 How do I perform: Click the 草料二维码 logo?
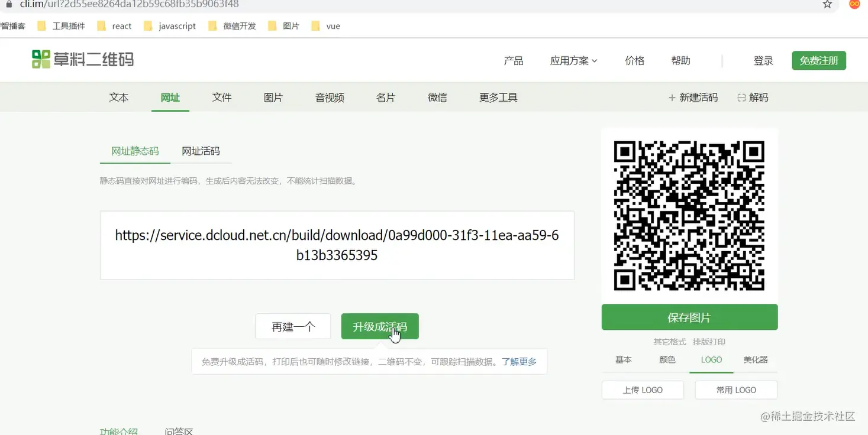pos(83,59)
